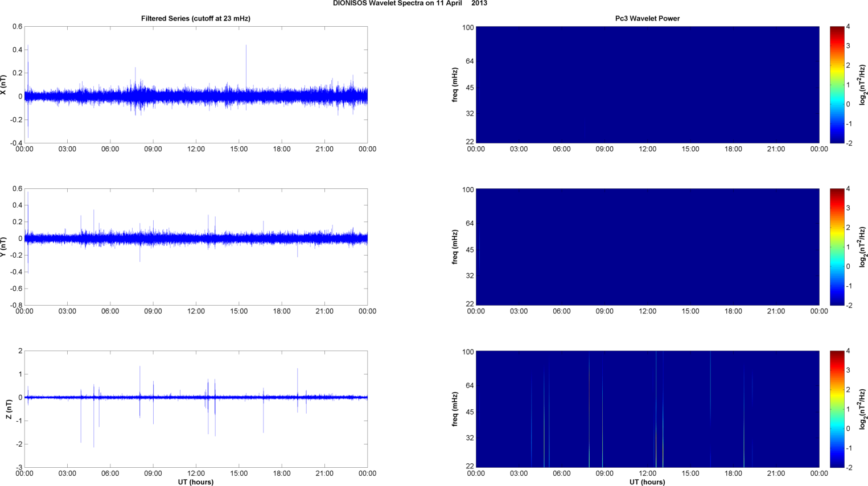The image size is (868, 486).
Task: Click the Z component filtered series plot
Action: pyautogui.click(x=196, y=409)
